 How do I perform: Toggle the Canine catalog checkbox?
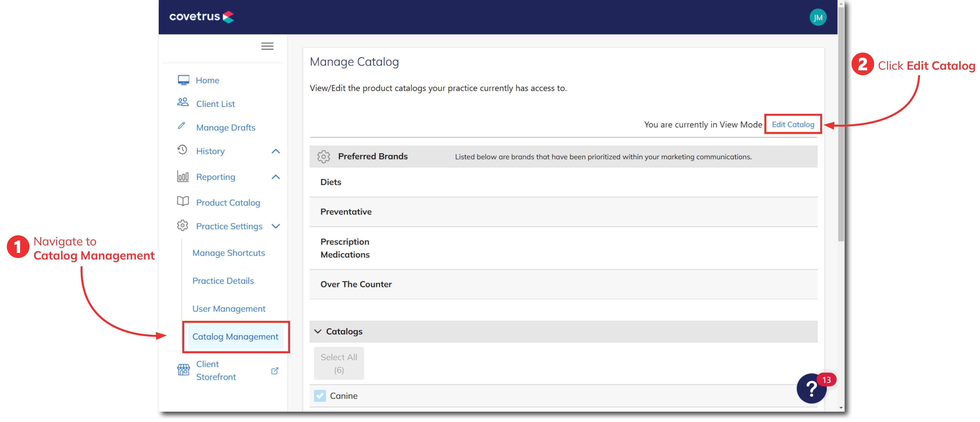pos(320,396)
